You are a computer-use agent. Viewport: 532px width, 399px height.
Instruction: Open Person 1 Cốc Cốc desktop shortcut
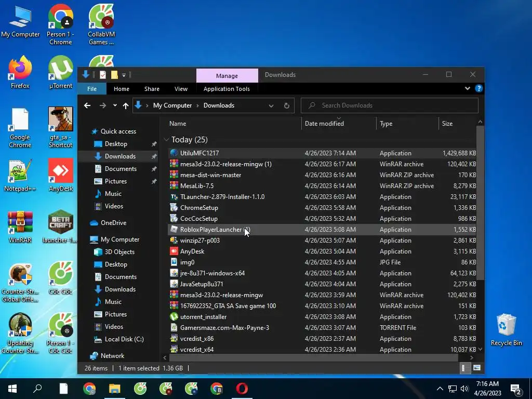tap(60, 333)
